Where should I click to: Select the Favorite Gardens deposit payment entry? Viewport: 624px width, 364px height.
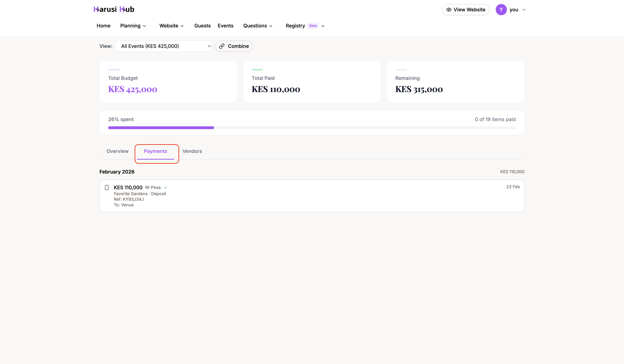point(312,196)
